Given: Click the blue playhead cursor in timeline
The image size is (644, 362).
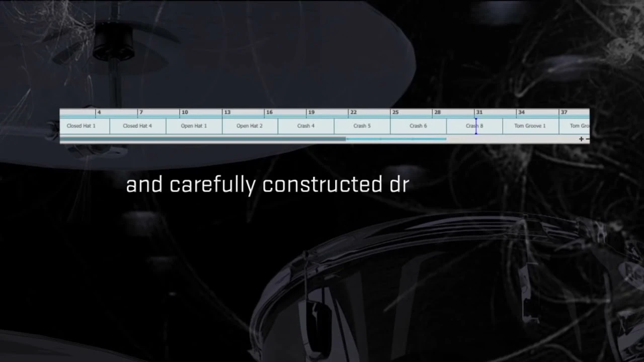Looking at the screenshot, I should tap(476, 126).
